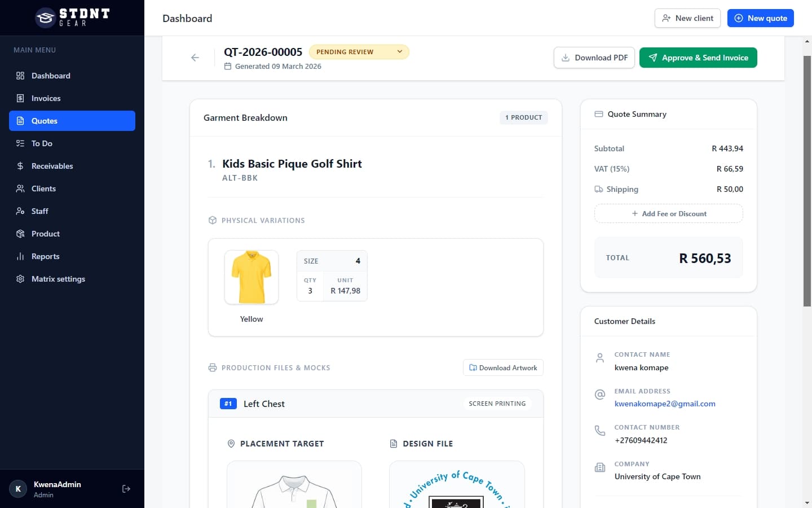Screen dimensions: 812x508
Task: Click the Invoices icon in sidebar
Action: point(20,98)
